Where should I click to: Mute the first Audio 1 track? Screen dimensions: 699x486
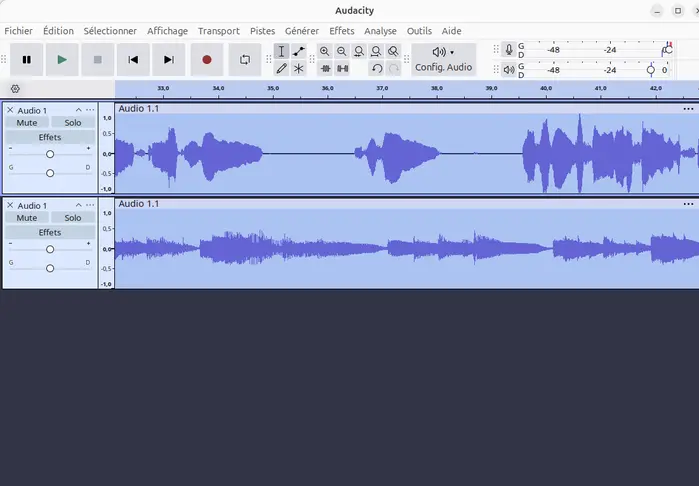point(27,123)
